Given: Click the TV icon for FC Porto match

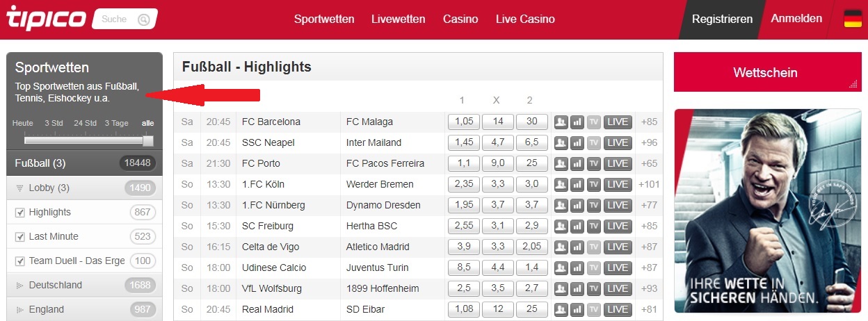Looking at the screenshot, I should click(x=594, y=163).
